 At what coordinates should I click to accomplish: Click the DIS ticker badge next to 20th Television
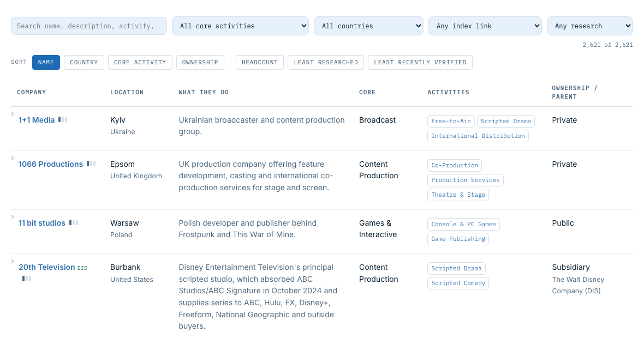(82, 268)
